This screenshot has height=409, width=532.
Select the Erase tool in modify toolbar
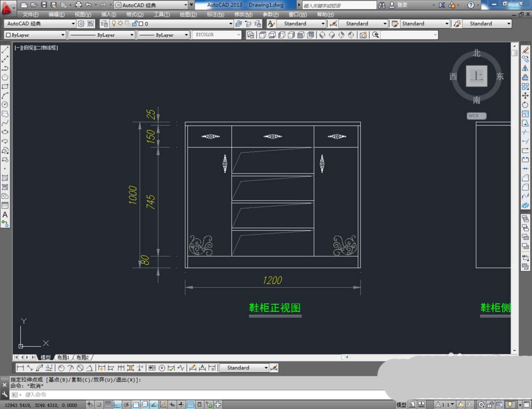pyautogui.click(x=525, y=50)
